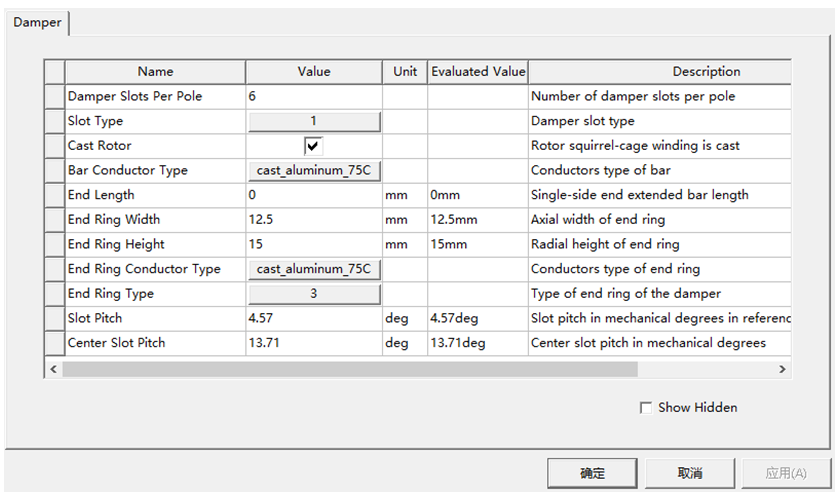Click the '12.5mm' evaluated value cell

pos(478,220)
